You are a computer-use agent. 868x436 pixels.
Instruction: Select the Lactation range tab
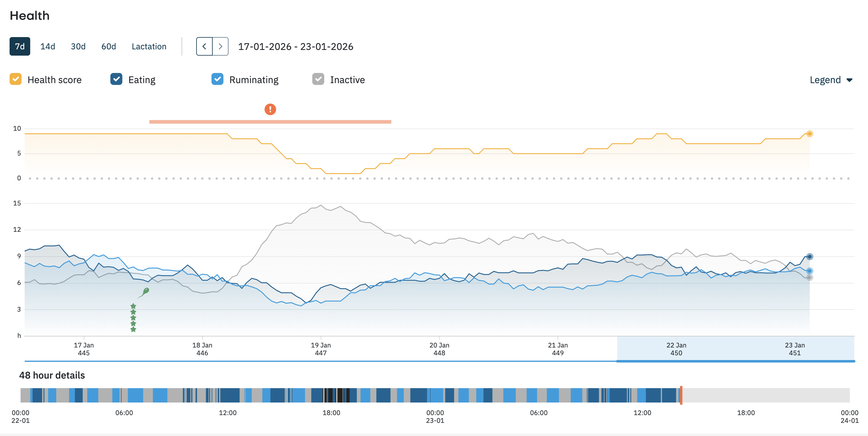pos(149,46)
